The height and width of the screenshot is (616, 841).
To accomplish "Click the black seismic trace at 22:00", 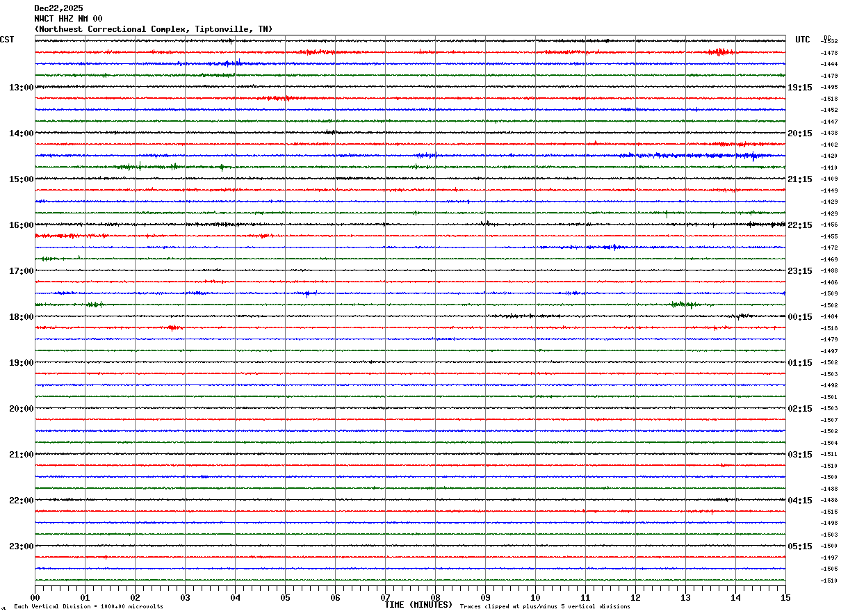I will [410, 500].
